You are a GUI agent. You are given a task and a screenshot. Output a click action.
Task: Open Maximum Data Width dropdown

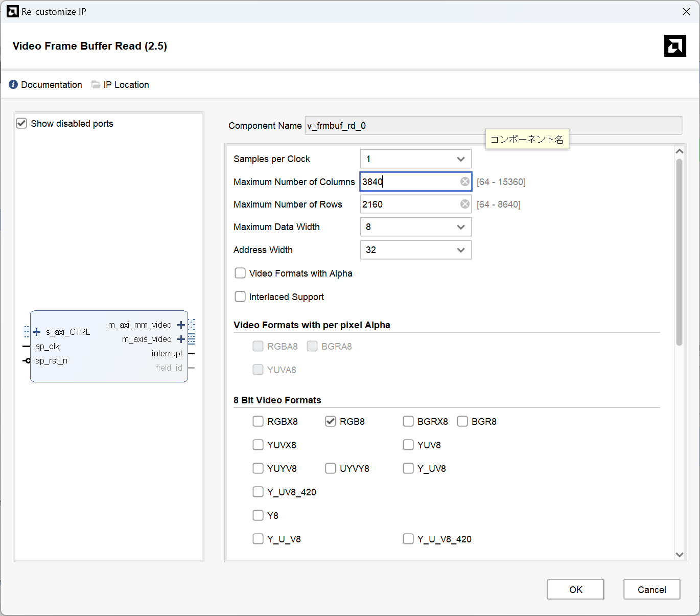[415, 227]
